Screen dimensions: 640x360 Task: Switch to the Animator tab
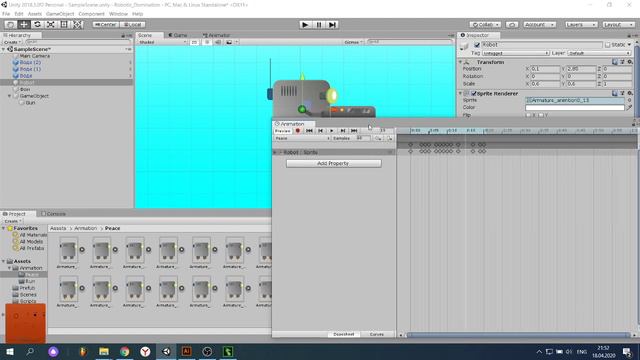(216, 36)
